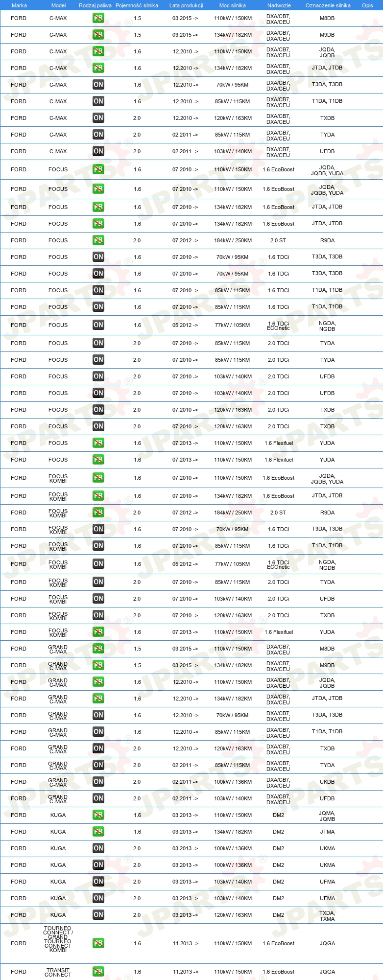Click the PB fuel icon in the FOCUS KOMBI JTDA row
Viewport: 383px width, 980px height.
pyautogui.click(x=98, y=496)
